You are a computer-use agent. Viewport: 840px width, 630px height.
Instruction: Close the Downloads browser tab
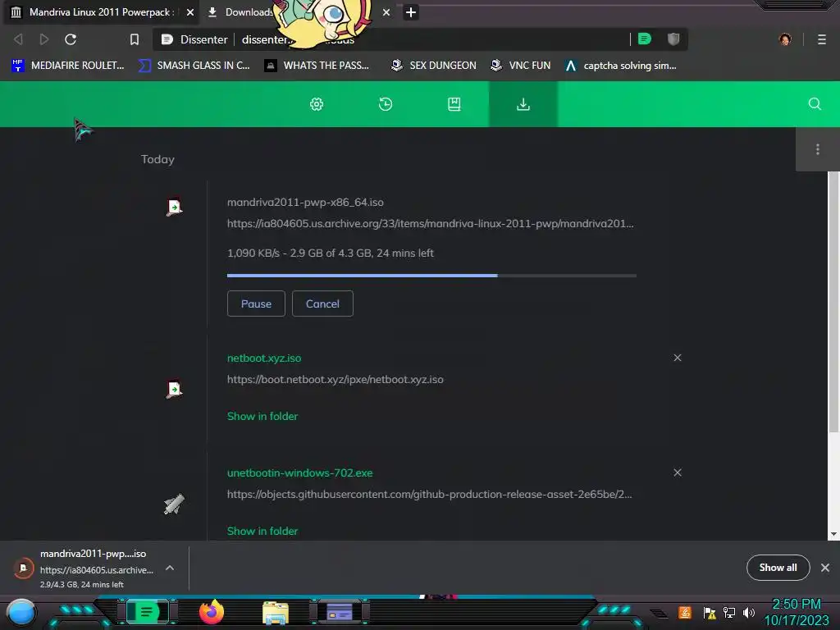(386, 12)
